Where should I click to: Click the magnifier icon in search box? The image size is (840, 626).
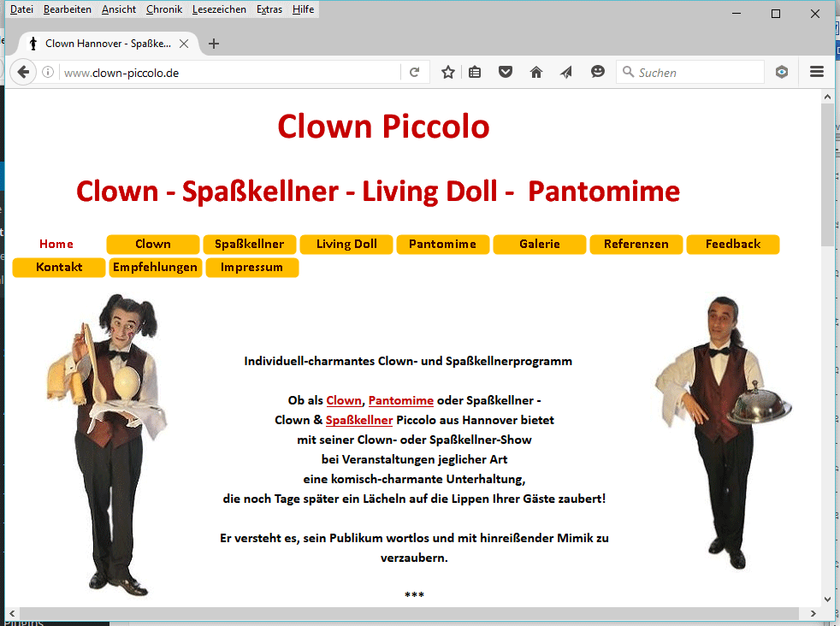point(628,72)
